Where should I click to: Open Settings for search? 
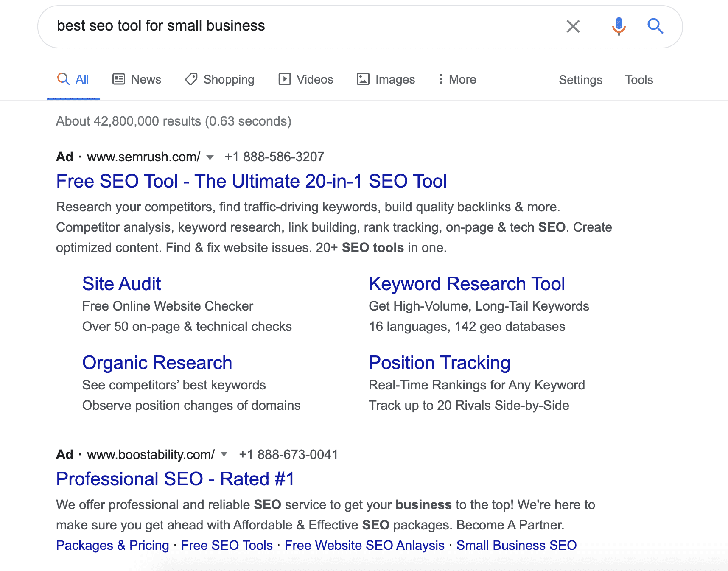click(580, 80)
